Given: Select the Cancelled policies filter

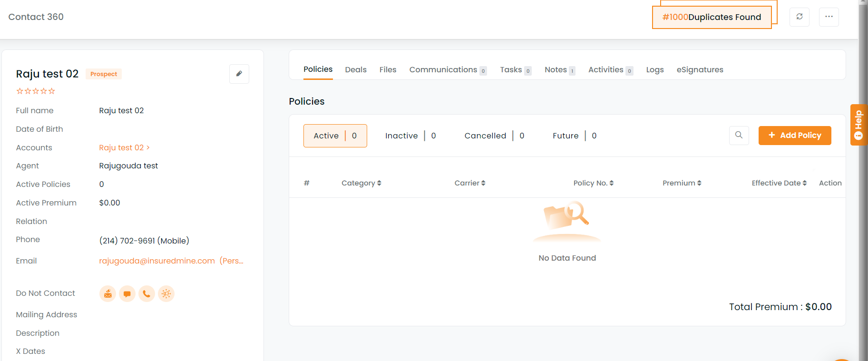Looking at the screenshot, I should pos(494,136).
